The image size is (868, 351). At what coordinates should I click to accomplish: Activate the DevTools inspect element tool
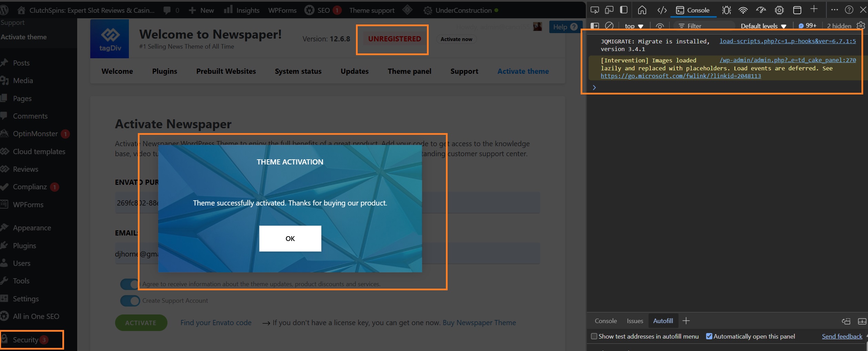tap(595, 10)
